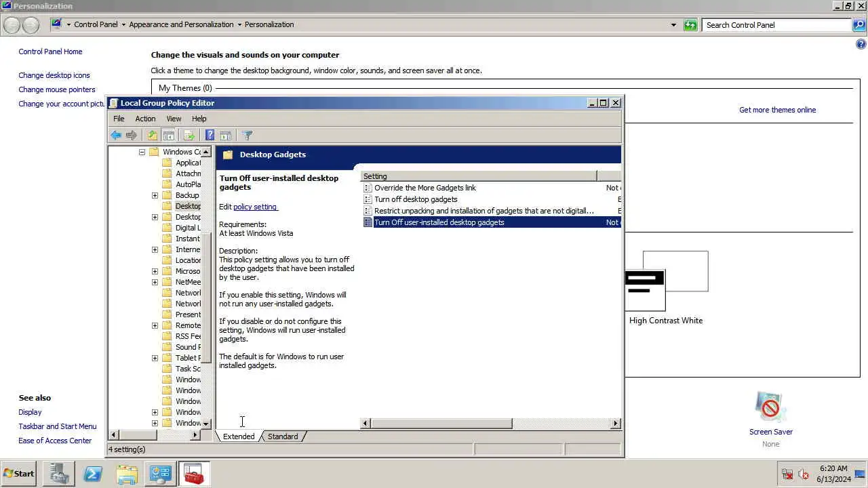Screen dimensions: 868x488
Task: Click the muted volume tray icon
Action: pyautogui.click(x=804, y=474)
